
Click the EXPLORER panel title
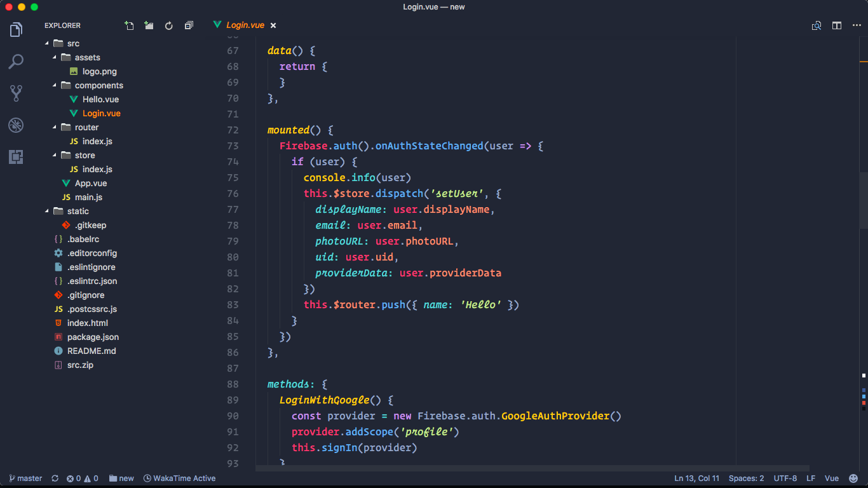(x=62, y=25)
